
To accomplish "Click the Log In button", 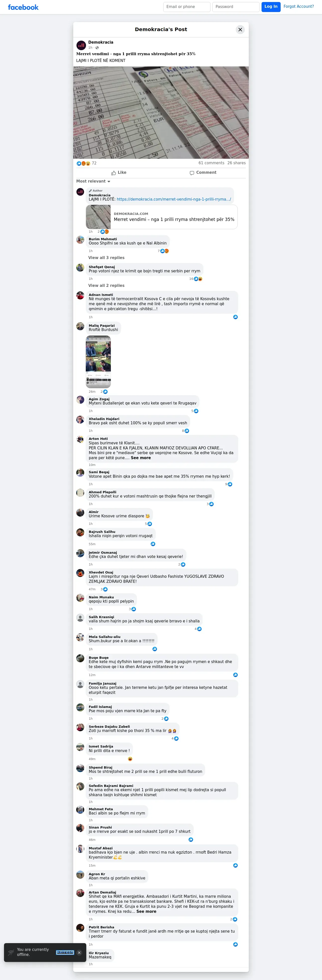I will [x=271, y=7].
